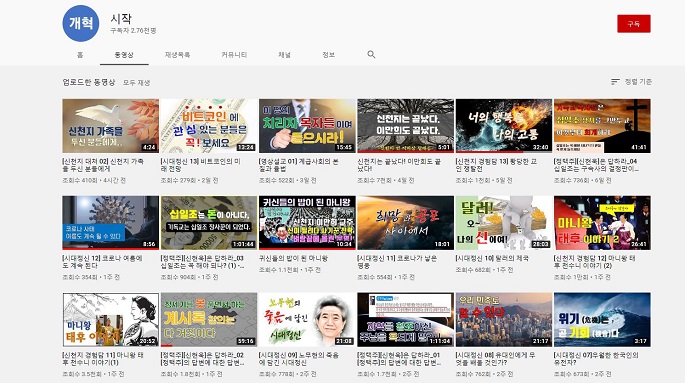Image resolution: width=685 pixels, height=383 pixels.
Task: Open the ocean wave 위기 기회 thumbnail
Action: coord(602,320)
